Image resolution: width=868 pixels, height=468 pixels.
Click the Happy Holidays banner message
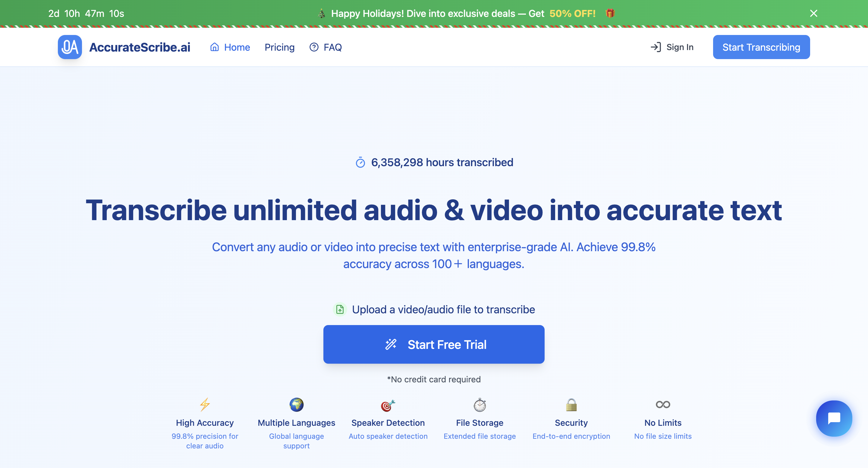(437, 14)
